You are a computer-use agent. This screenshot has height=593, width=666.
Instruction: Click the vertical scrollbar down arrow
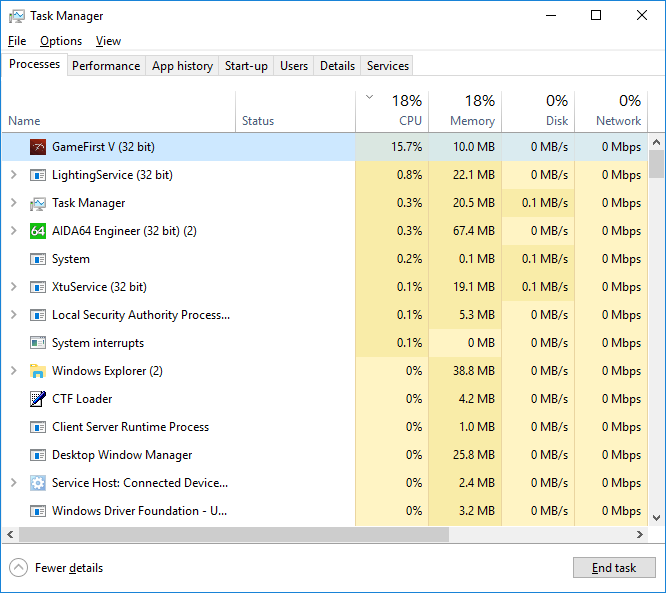click(656, 518)
